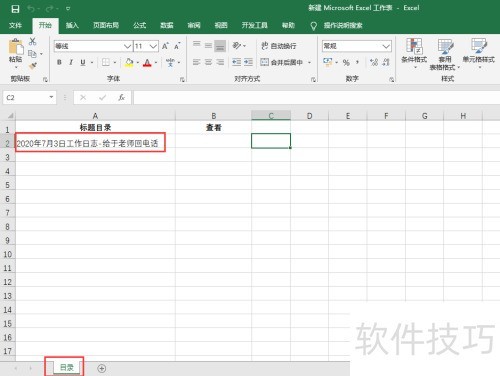
Task: Open the underline style dropdown arrow
Action: 92,62
